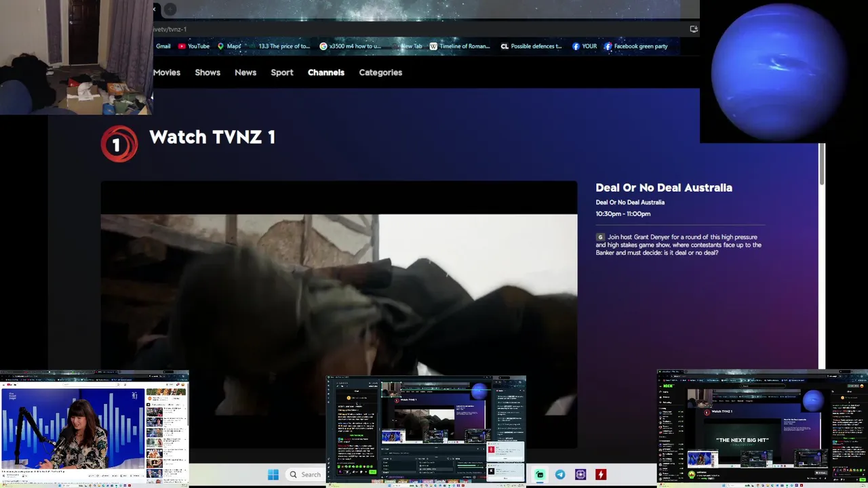
Task: Open the '13.3 The price of to...' bookmark
Action: [279, 46]
